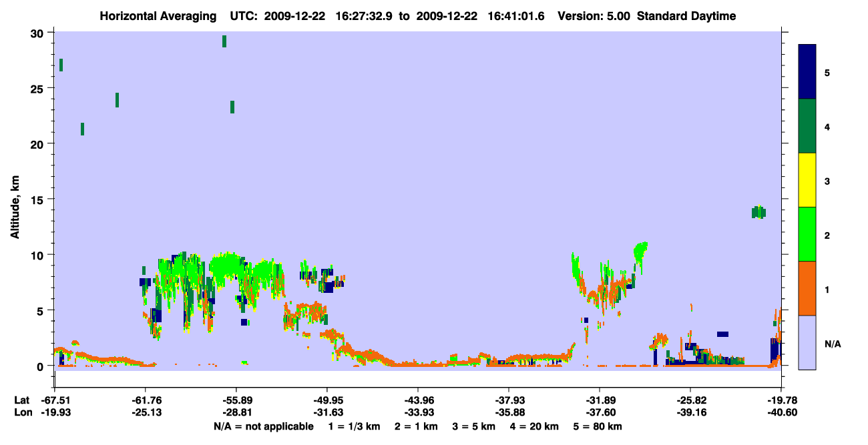Screen dimensions: 868x445
Task: Click latitude value -37.93
Action: (509, 400)
